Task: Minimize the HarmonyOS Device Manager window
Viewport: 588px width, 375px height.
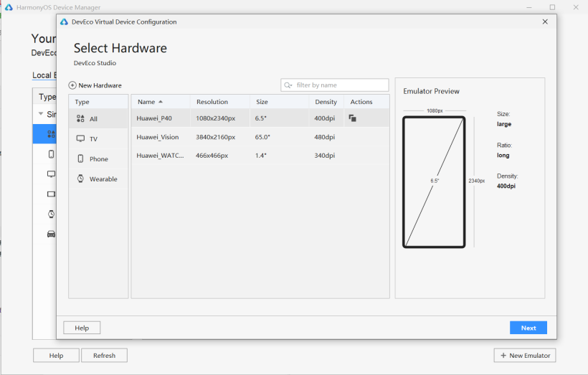Action: point(529,7)
